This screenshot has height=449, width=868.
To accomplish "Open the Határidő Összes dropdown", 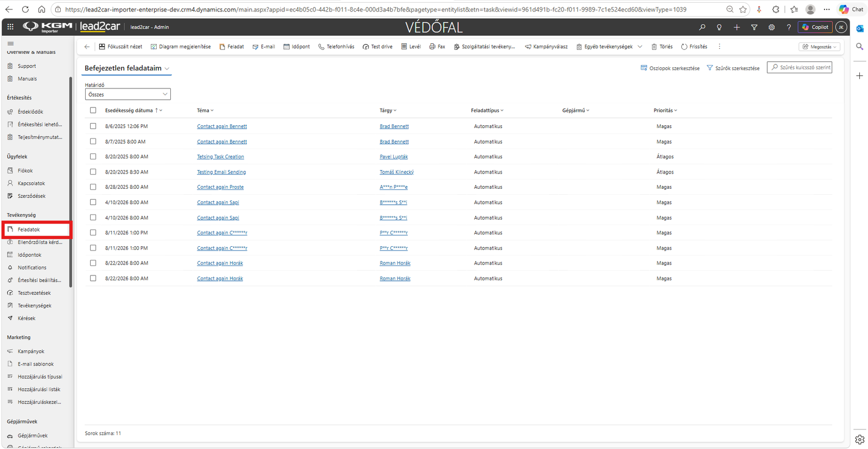I will [x=127, y=94].
